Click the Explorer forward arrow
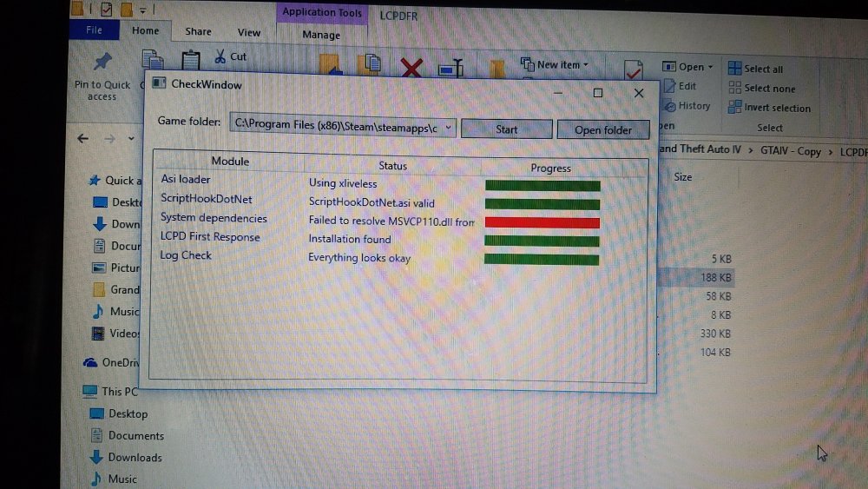868x489 pixels. [109, 138]
